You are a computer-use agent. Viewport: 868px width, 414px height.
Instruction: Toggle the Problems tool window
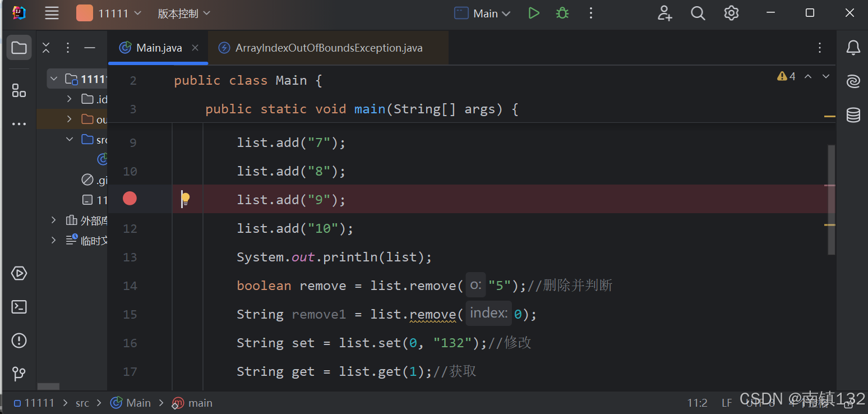click(x=19, y=341)
